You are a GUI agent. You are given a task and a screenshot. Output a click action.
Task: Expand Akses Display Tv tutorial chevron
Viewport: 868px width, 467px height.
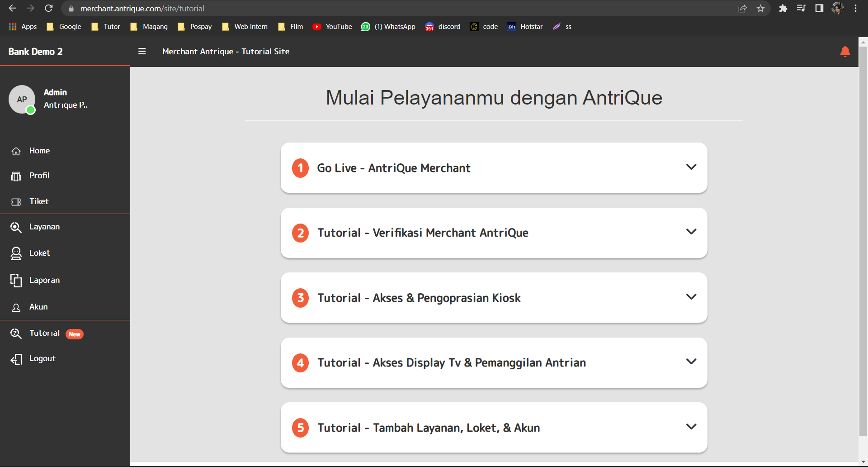point(691,362)
